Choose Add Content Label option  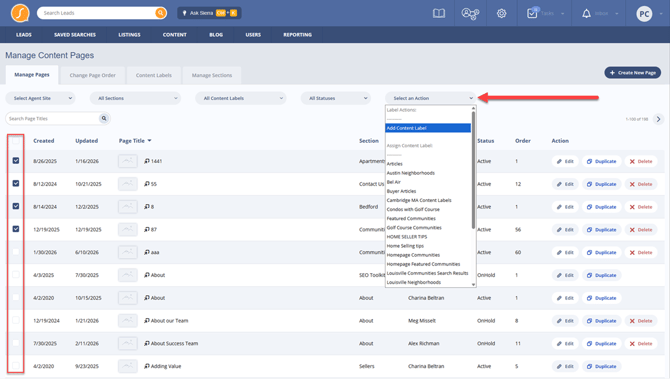[428, 128]
